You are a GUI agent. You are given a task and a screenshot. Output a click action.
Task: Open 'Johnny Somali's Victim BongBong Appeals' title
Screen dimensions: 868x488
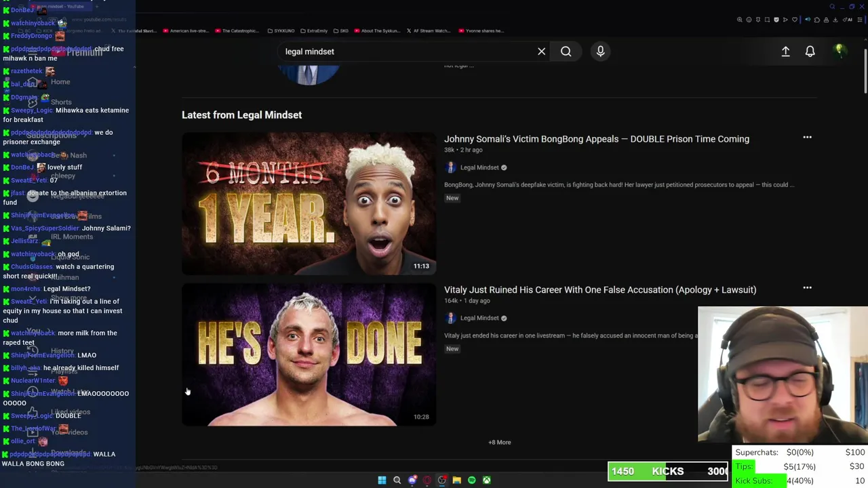pos(597,139)
